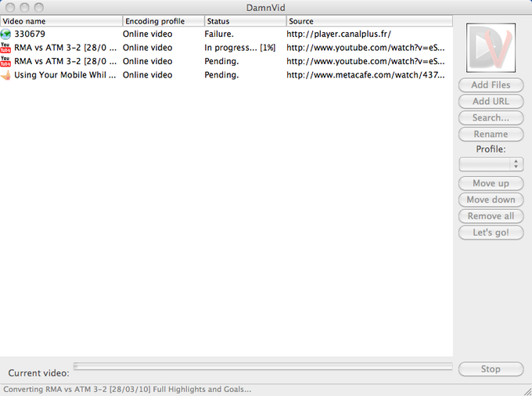The width and height of the screenshot is (532, 396).
Task: Click the Current video progress bar
Action: point(263,366)
